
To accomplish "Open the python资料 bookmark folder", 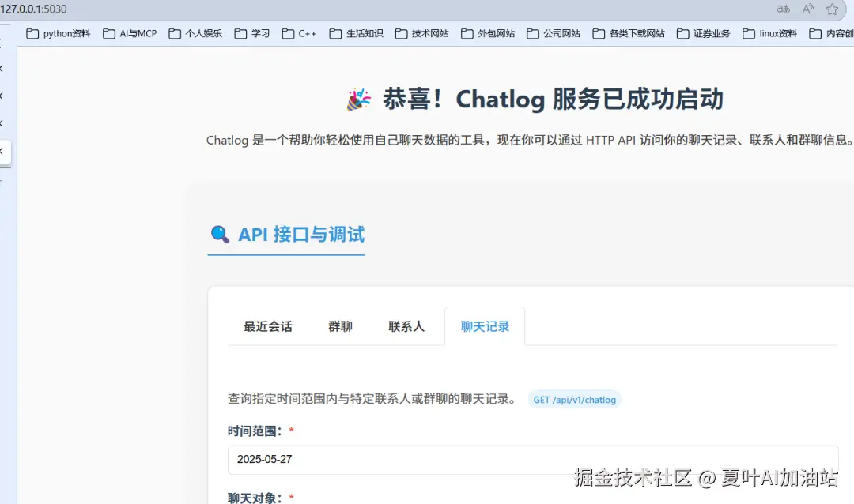I will coord(59,34).
